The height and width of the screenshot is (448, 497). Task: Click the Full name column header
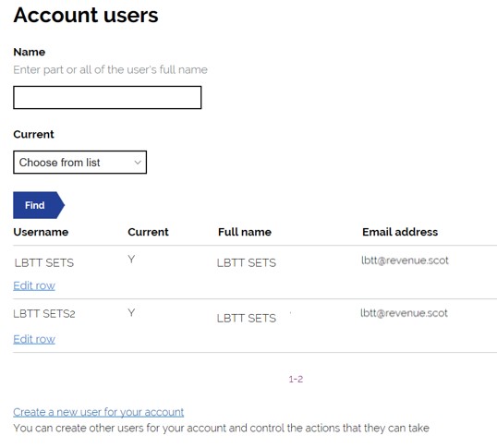coord(245,232)
